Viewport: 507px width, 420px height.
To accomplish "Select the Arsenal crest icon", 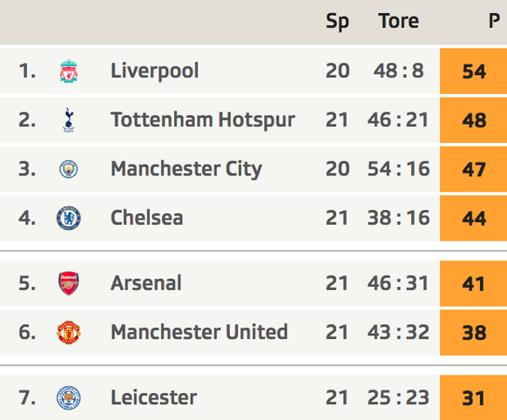I will coord(69,283).
